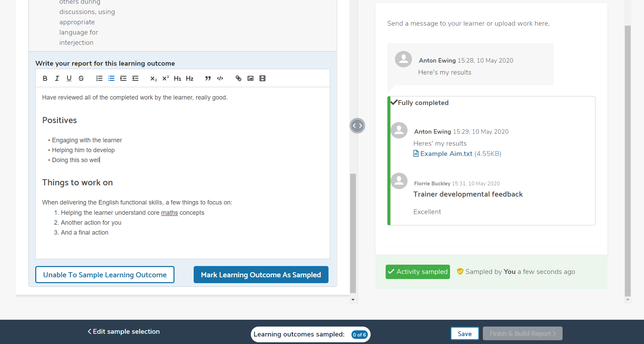Insert a blockquote
This screenshot has height=344, width=644.
coord(208,78)
